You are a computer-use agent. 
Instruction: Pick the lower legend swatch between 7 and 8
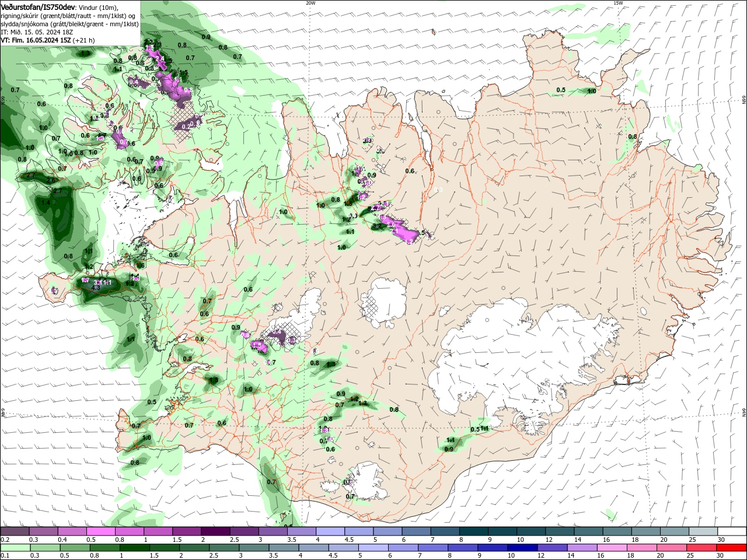click(433, 548)
